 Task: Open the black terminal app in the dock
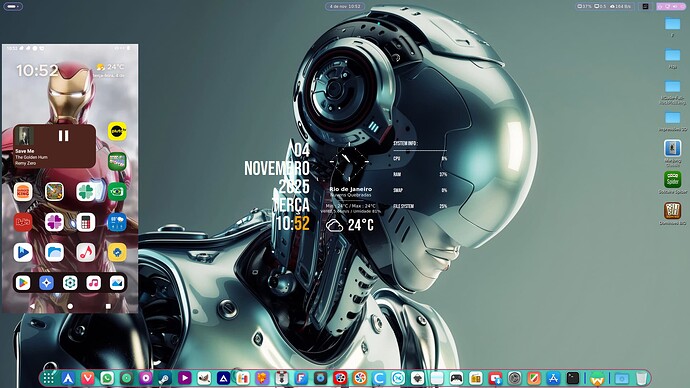[x=573, y=378]
